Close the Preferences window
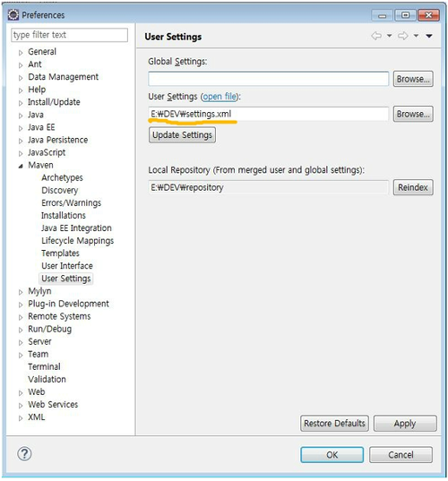448x481 pixels. coord(428,15)
